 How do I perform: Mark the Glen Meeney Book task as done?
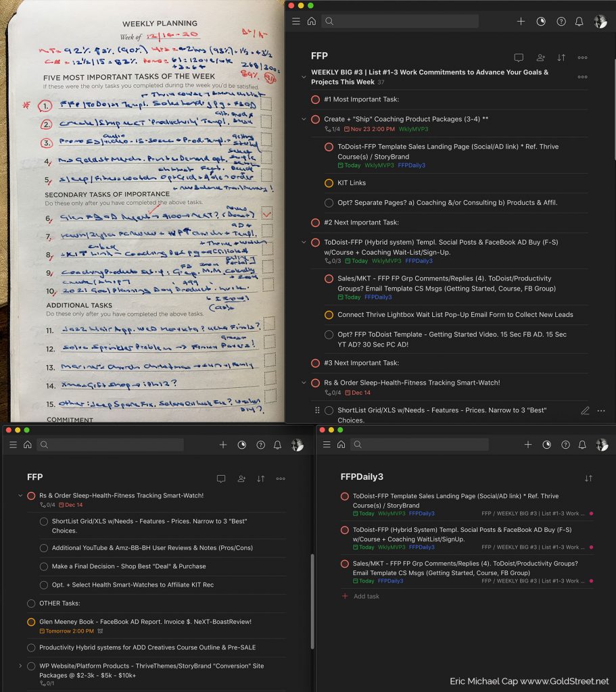[31, 622]
